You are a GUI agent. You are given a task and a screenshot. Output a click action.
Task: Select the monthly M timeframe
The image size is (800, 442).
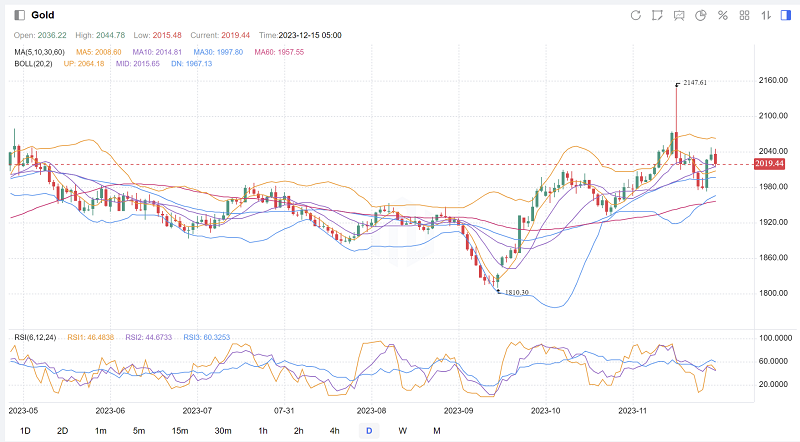437,430
